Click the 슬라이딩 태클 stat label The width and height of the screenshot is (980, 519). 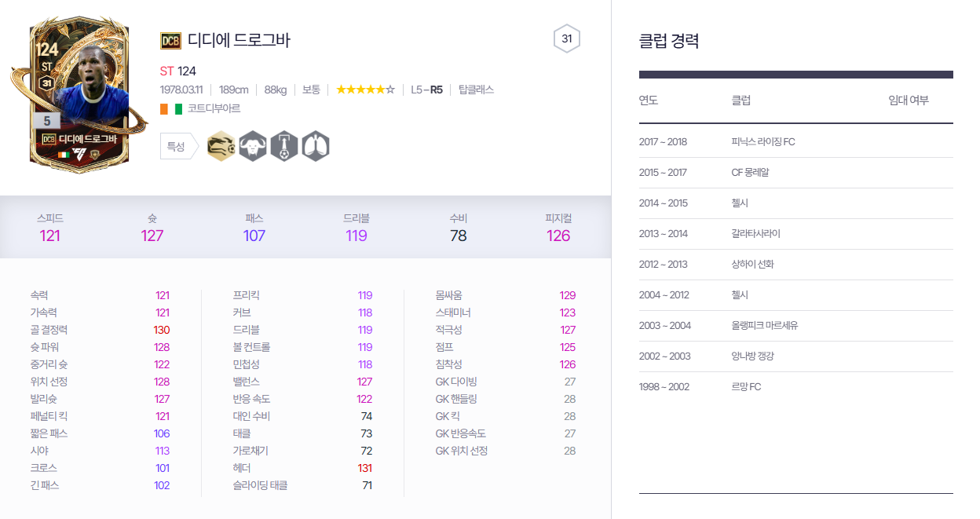260,485
